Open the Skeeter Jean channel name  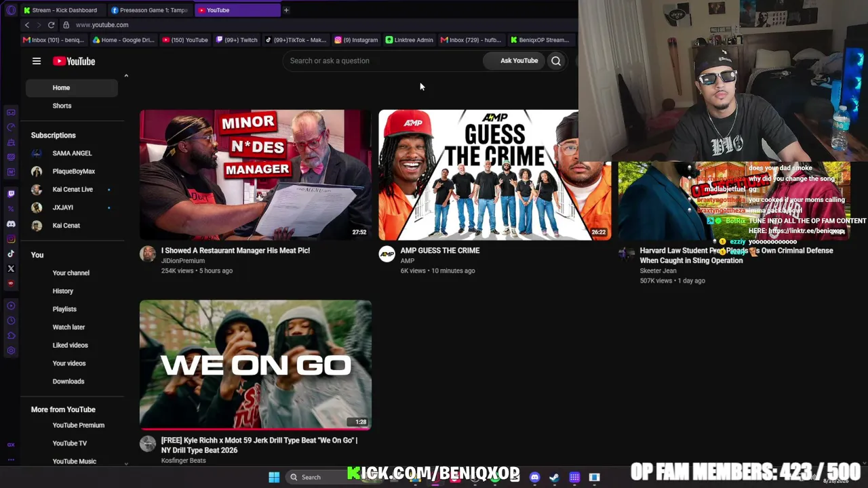point(658,270)
